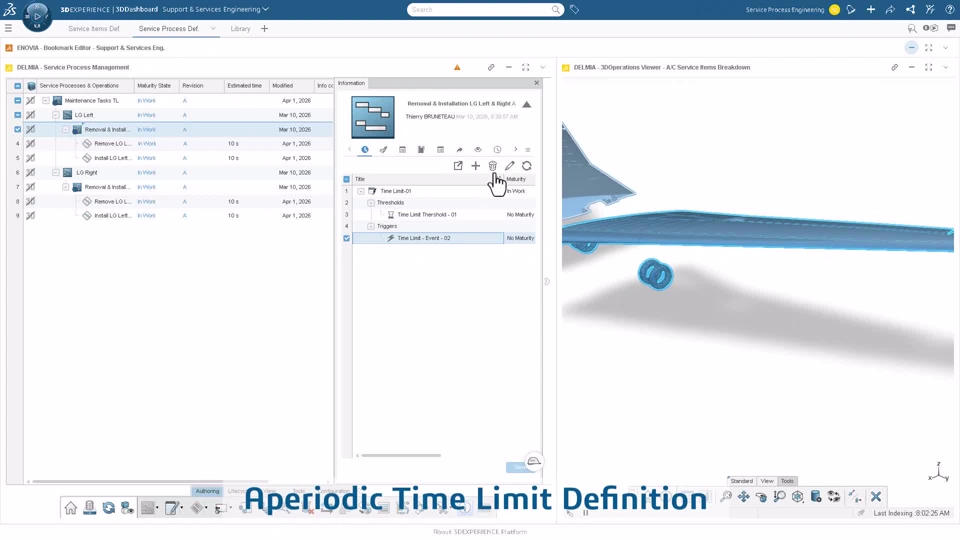This screenshot has height=540, width=960.
Task: Toggle the select-all checkbox beside the Title column
Action: click(x=347, y=179)
